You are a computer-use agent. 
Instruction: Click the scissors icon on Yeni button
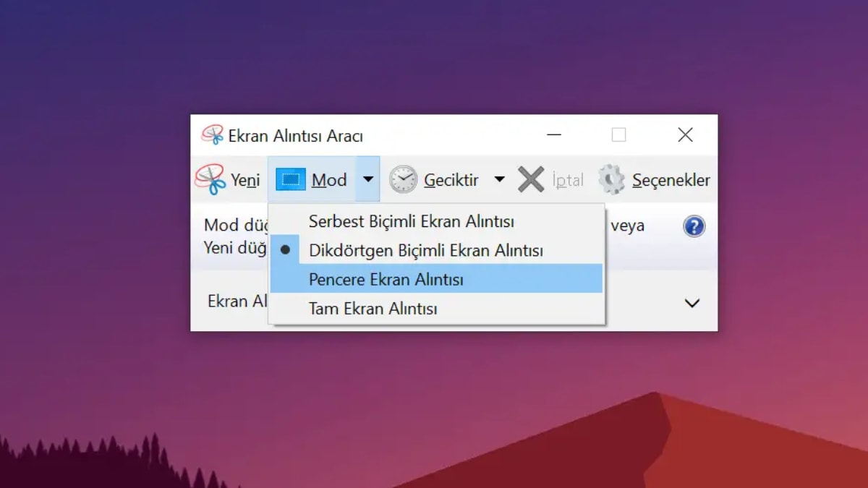(210, 179)
